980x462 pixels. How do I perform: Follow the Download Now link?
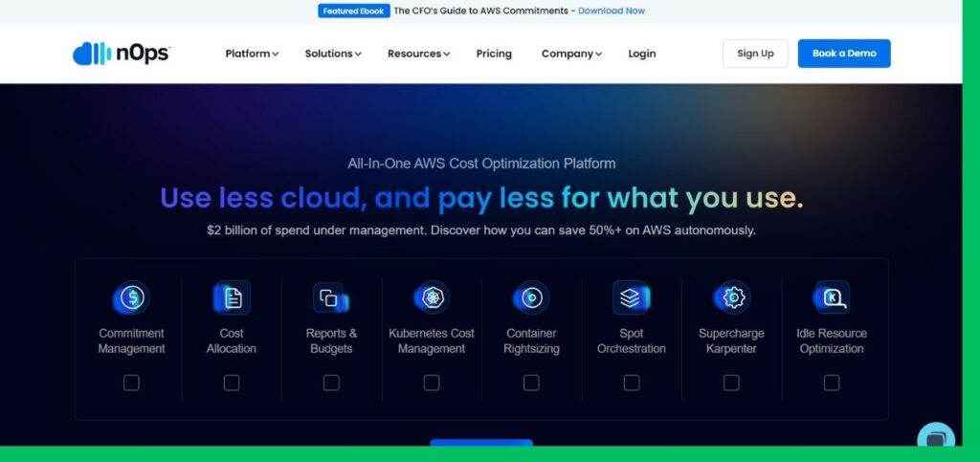(612, 11)
